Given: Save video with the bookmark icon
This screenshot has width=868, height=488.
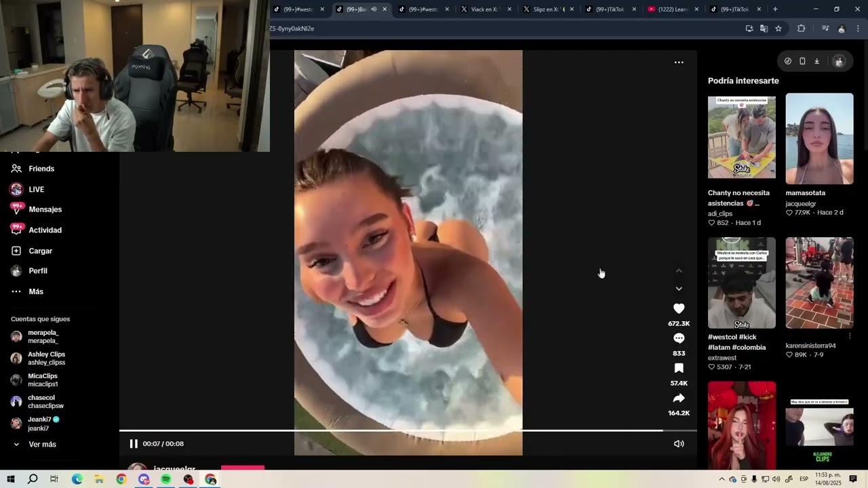Looking at the screenshot, I should click(679, 368).
